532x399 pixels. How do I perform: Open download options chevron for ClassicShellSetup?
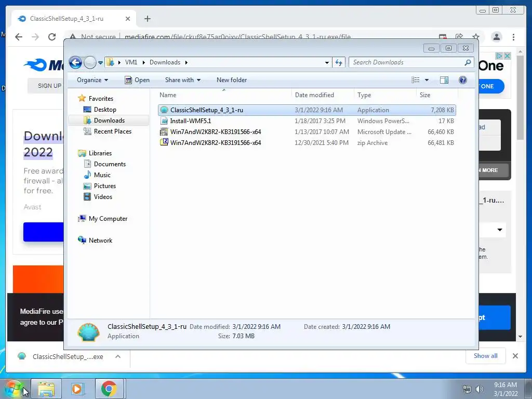tap(118, 356)
